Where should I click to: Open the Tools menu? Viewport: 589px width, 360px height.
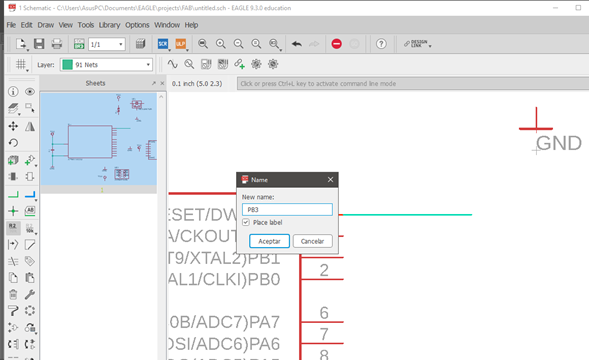point(86,25)
